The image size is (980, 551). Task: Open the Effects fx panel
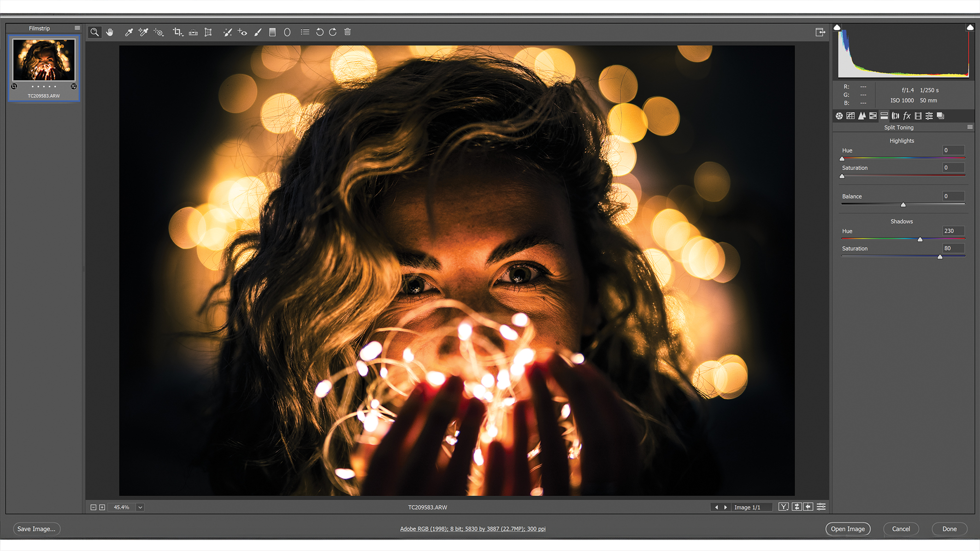906,116
